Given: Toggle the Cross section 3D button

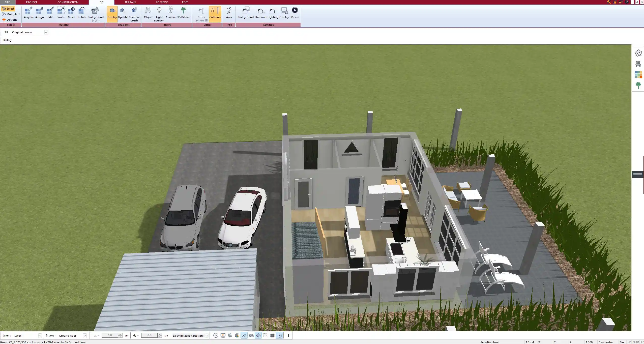Looking at the screenshot, I should pos(201,14).
